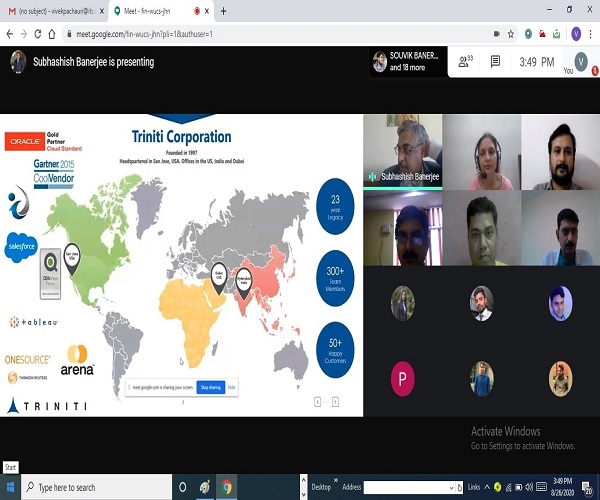Show hidden system tray icons
This screenshot has height=500, width=600.
[x=487, y=487]
